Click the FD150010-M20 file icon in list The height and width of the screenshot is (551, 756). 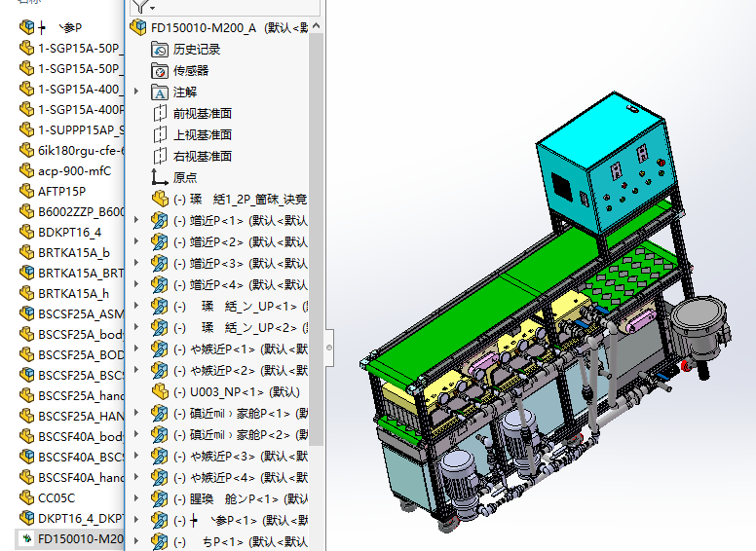pyautogui.click(x=27, y=538)
